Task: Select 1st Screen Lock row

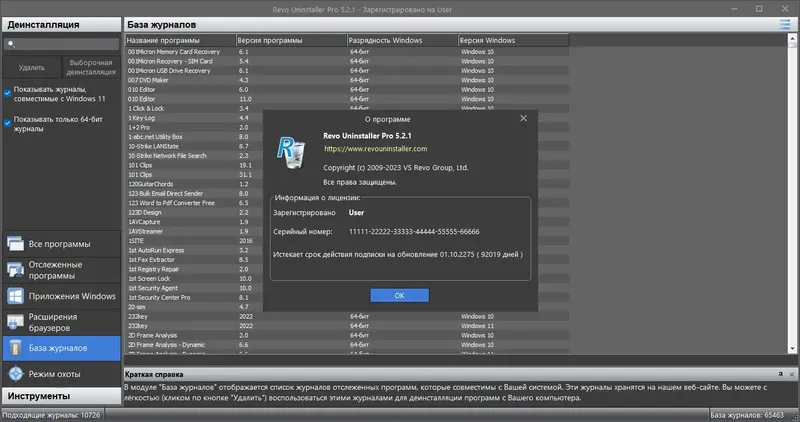Action: tap(194, 279)
